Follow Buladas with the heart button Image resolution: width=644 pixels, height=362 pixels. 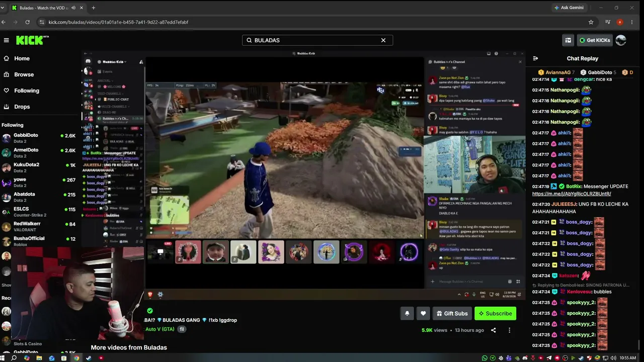click(423, 313)
